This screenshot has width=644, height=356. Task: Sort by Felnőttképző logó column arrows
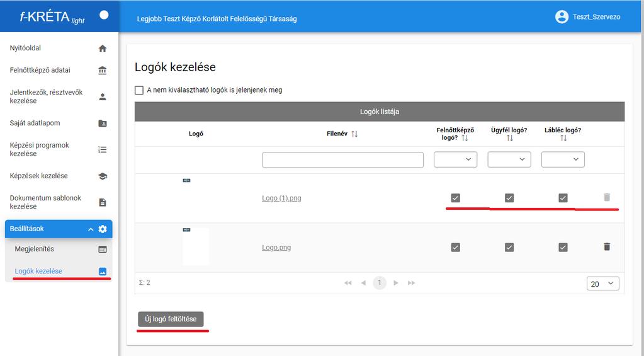pyautogui.click(x=465, y=138)
